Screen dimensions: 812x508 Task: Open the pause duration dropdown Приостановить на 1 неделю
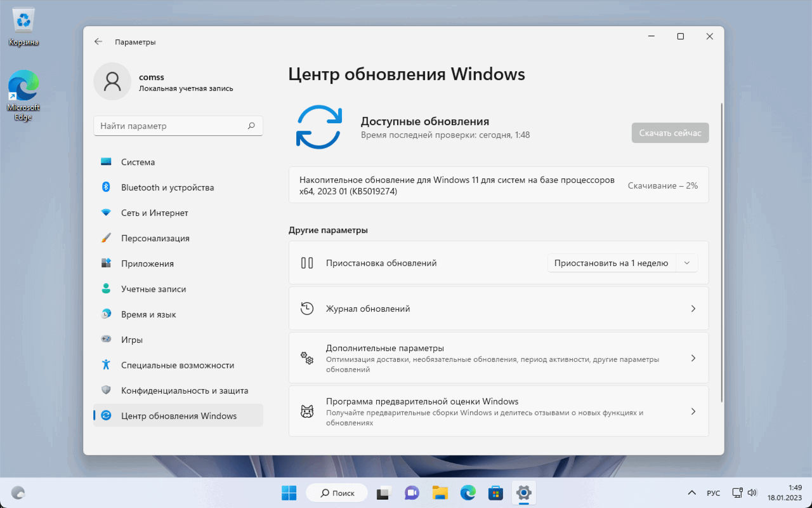tap(622, 263)
